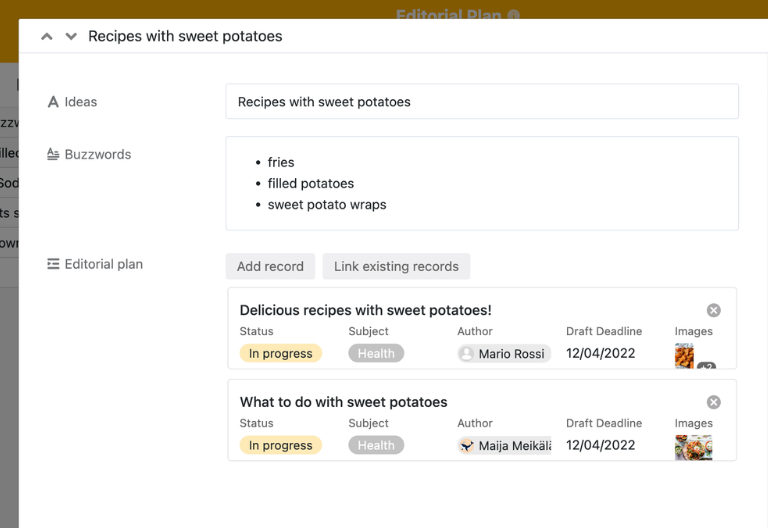Open sweet potato image thumbnail in first record
The image size is (768, 528).
point(684,355)
